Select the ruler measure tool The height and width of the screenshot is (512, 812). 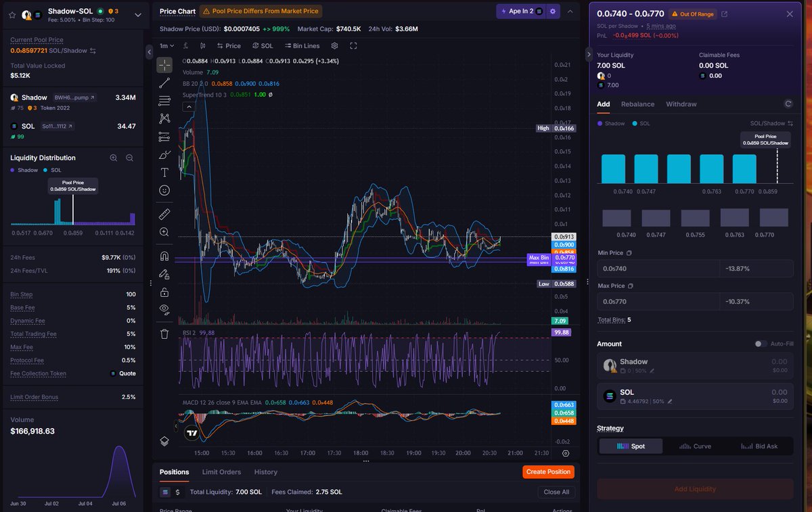click(x=164, y=214)
